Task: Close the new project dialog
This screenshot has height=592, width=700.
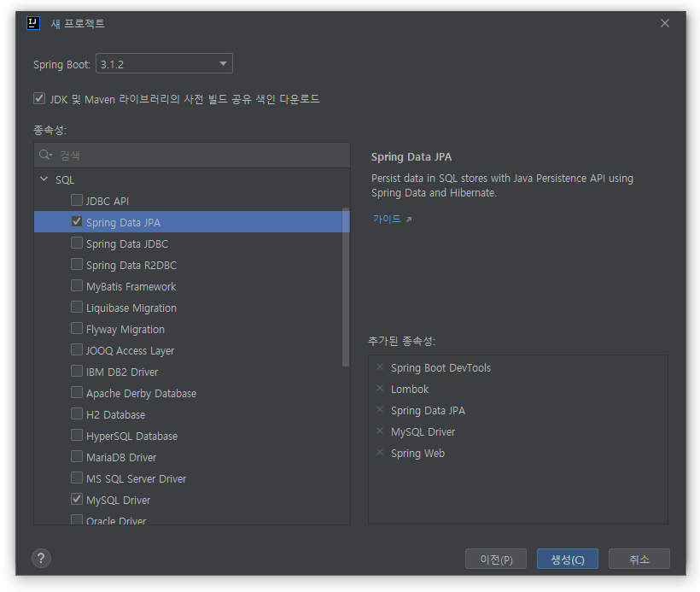Action: (x=665, y=23)
